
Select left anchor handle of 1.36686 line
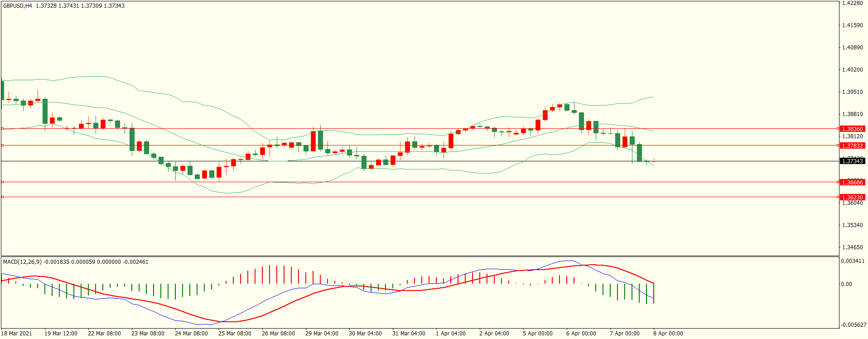click(2, 182)
